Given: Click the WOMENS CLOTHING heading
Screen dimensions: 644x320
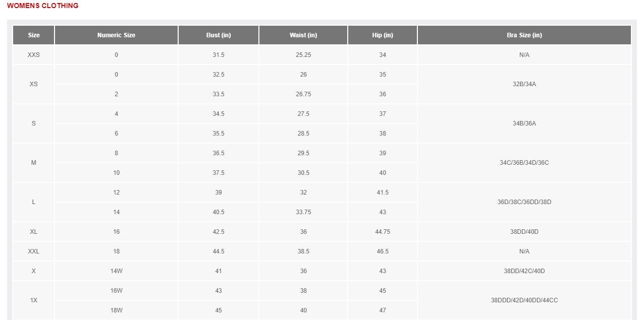Looking at the screenshot, I should (43, 6).
